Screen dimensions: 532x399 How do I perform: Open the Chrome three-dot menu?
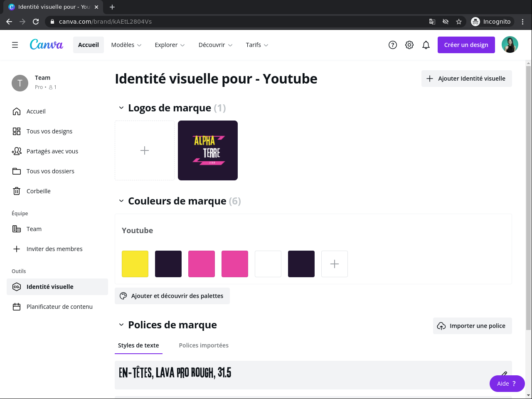tap(523, 22)
